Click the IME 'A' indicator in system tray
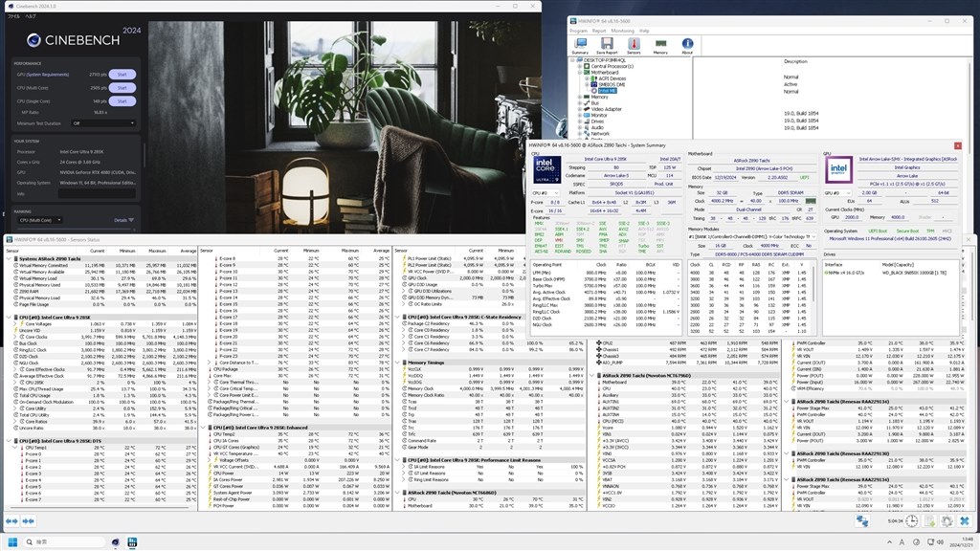980x551 pixels. pos(902,541)
